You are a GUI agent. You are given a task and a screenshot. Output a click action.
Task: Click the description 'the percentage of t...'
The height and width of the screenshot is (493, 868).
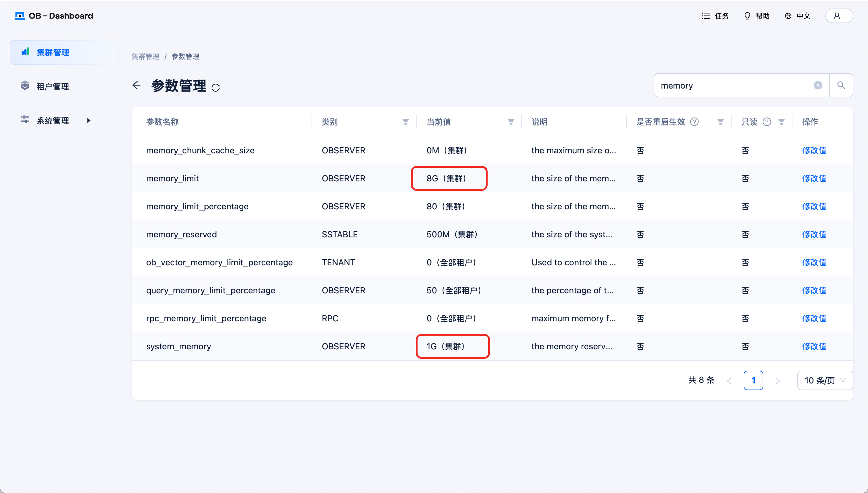click(572, 291)
